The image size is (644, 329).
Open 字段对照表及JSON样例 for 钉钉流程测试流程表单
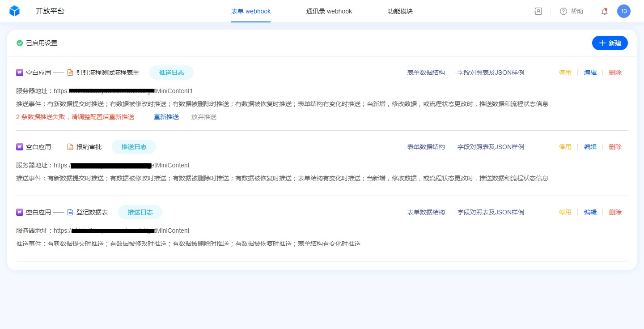click(x=490, y=73)
